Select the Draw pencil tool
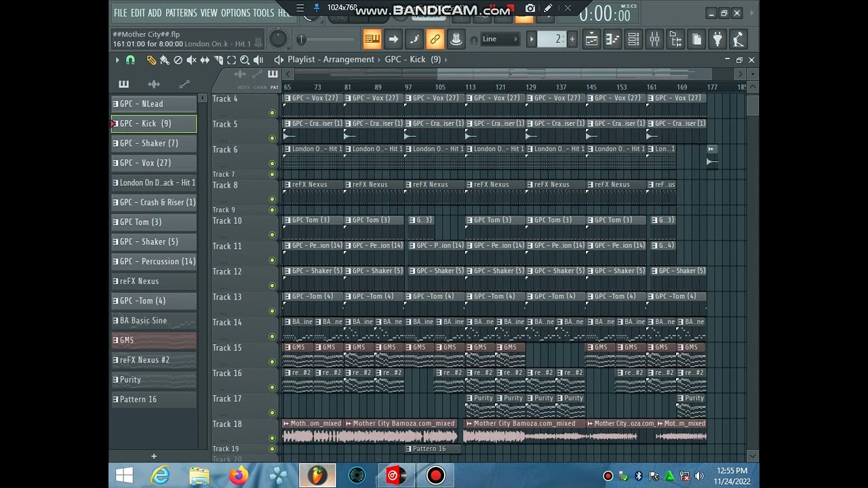This screenshot has width=868, height=488. pos(151,60)
